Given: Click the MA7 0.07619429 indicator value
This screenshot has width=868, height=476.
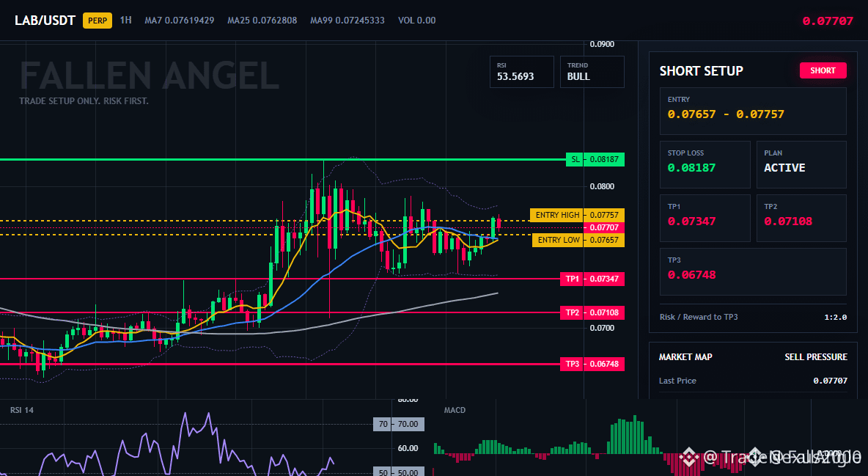Looking at the screenshot, I should [180, 21].
